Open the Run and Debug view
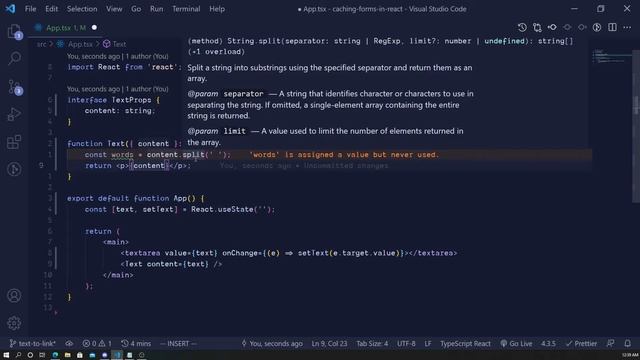Image resolution: width=640 pixels, height=360 pixels. [x=14, y=114]
